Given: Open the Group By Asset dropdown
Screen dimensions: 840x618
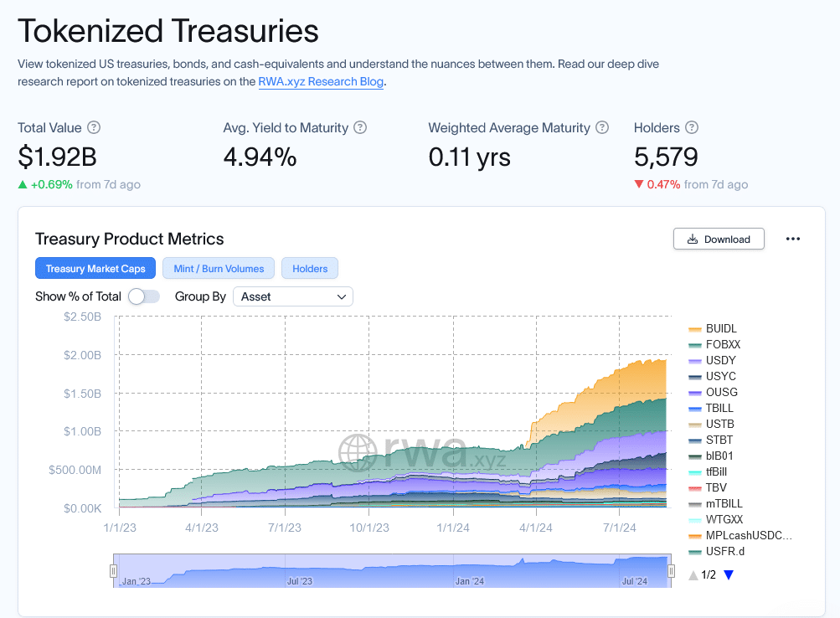Looking at the screenshot, I should (x=293, y=296).
